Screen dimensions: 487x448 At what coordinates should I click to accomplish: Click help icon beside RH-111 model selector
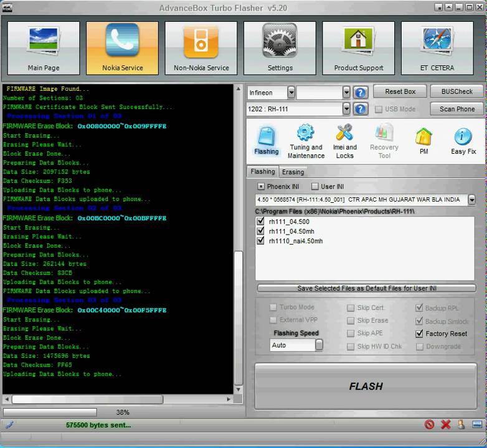pyautogui.click(x=360, y=109)
